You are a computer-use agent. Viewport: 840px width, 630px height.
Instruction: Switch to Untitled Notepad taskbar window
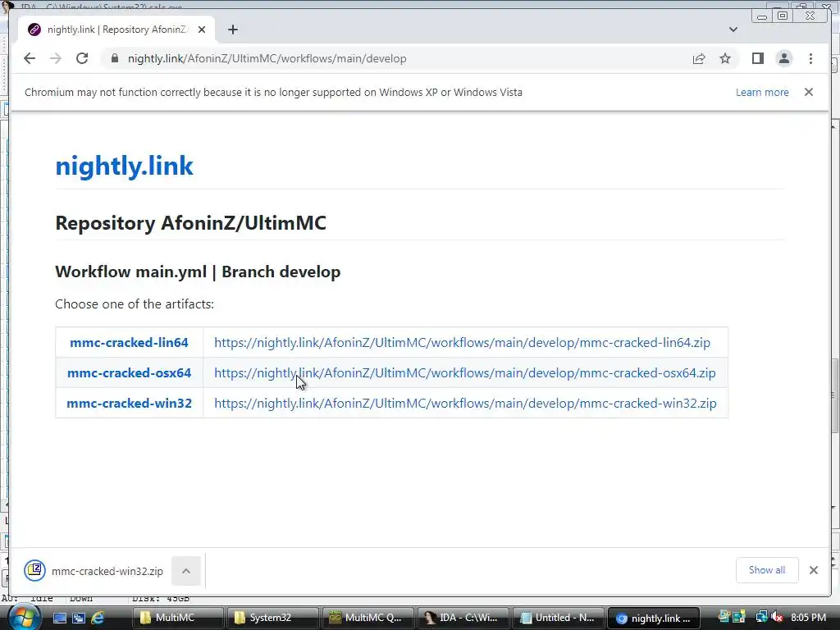[558, 618]
